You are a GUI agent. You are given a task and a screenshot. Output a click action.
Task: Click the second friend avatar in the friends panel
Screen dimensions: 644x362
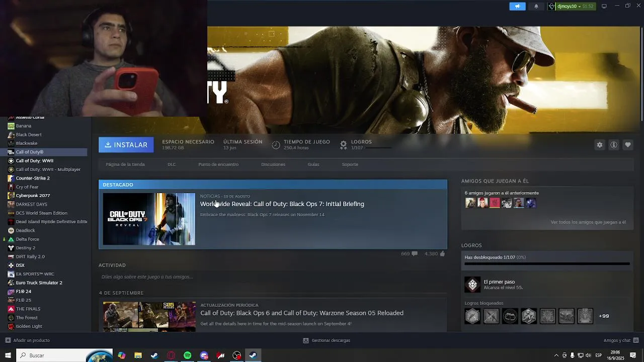click(x=482, y=203)
